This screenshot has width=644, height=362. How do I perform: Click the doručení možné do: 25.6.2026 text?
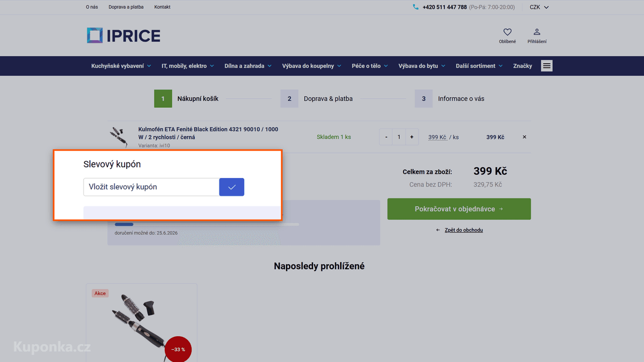click(x=146, y=233)
